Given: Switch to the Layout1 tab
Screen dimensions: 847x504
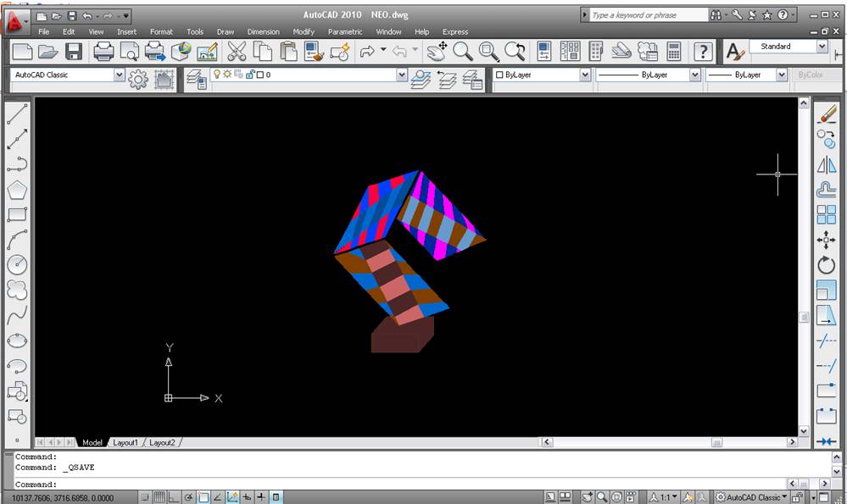Looking at the screenshot, I should [x=125, y=442].
